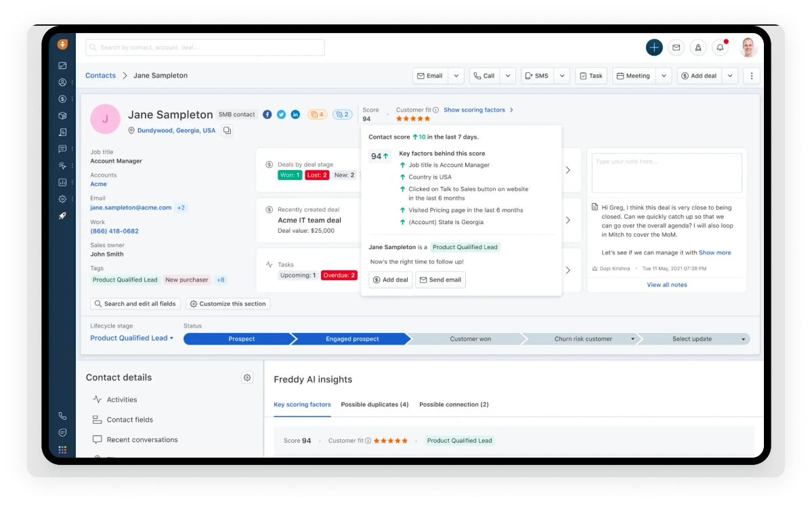Click Customize this section
The width and height of the screenshot is (812, 507).
(x=228, y=304)
